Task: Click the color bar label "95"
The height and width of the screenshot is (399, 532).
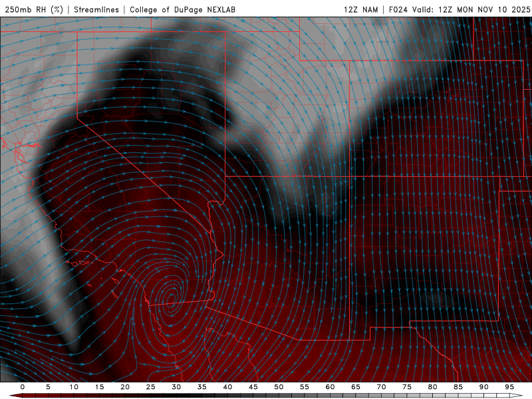Action: (x=509, y=387)
